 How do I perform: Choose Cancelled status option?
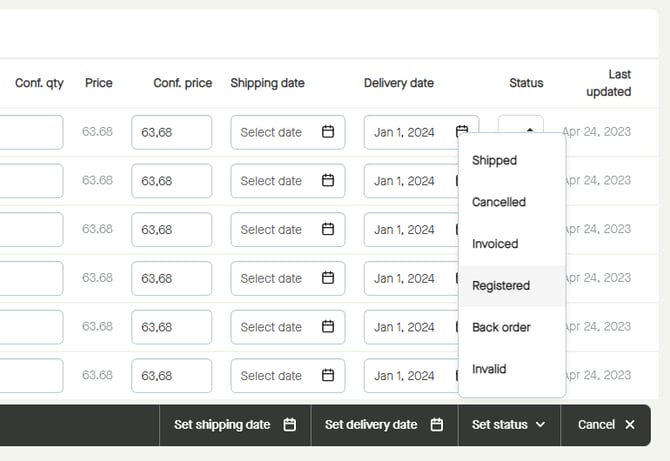[x=498, y=202]
